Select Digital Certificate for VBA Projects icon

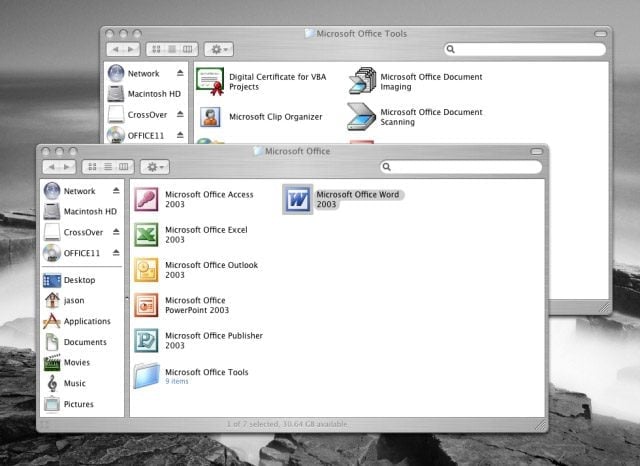point(210,82)
